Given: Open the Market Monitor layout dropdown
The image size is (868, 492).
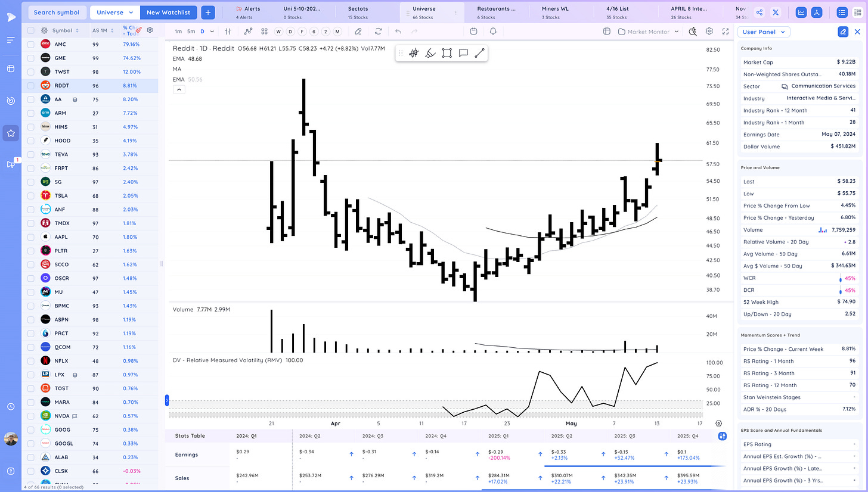Looking at the screenshot, I should 648,32.
